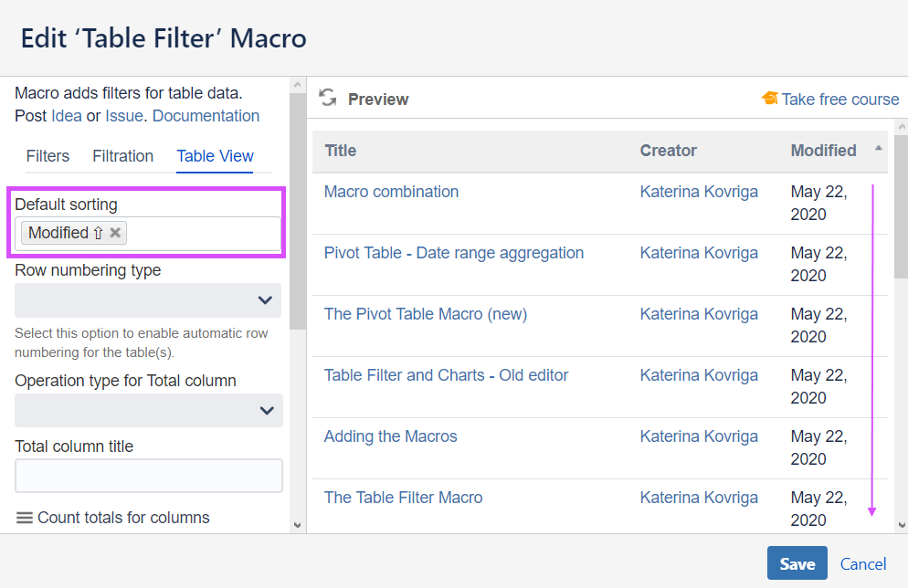This screenshot has width=908, height=588.
Task: Click May 22, 2020 in Macro combination row
Action: [x=818, y=203]
